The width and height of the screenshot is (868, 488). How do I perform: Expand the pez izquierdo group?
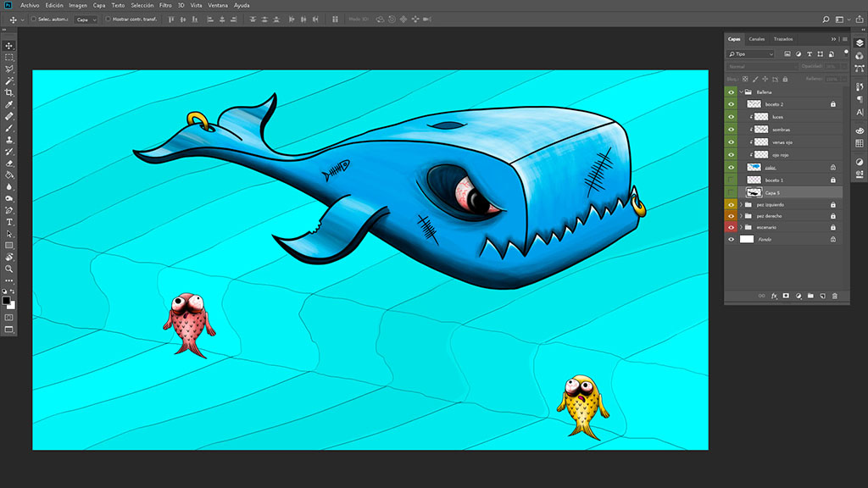click(x=740, y=204)
